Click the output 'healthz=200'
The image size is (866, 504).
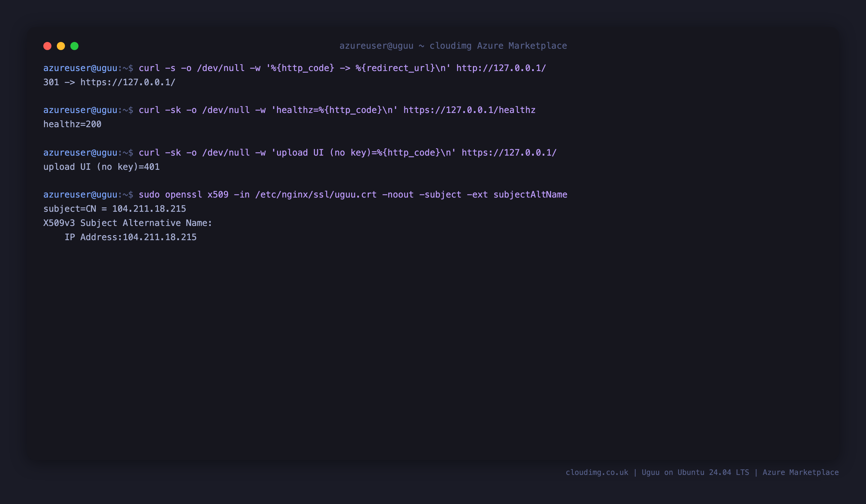pyautogui.click(x=72, y=124)
